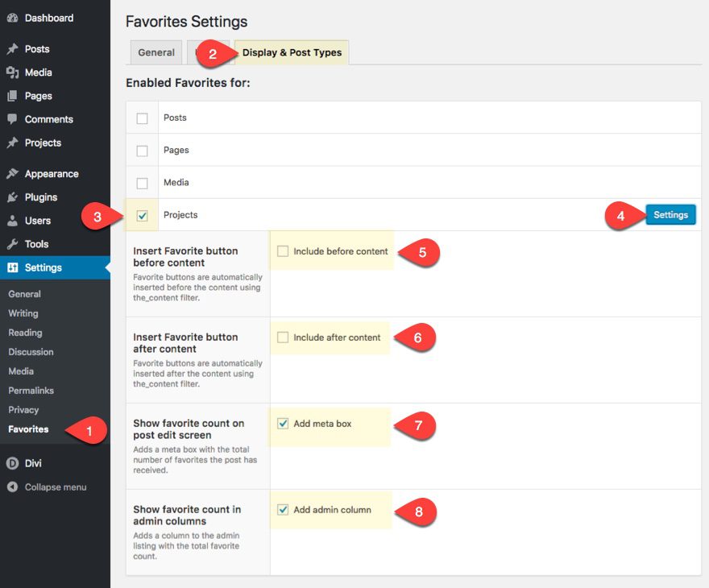Enable favorites for Pages checkbox
The height and width of the screenshot is (588, 709).
coord(142,151)
